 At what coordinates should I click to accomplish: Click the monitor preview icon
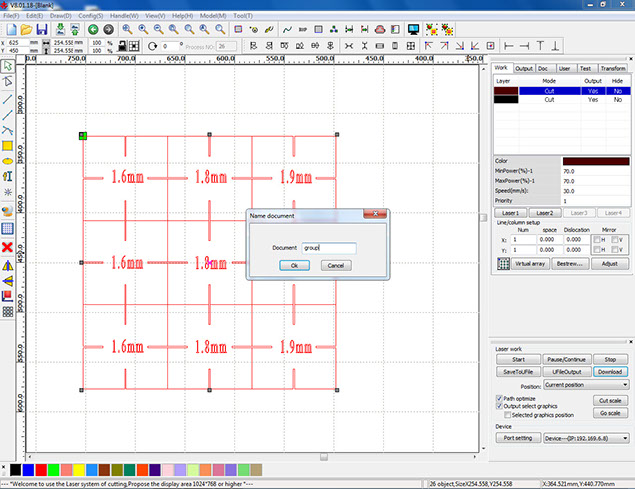[x=413, y=29]
